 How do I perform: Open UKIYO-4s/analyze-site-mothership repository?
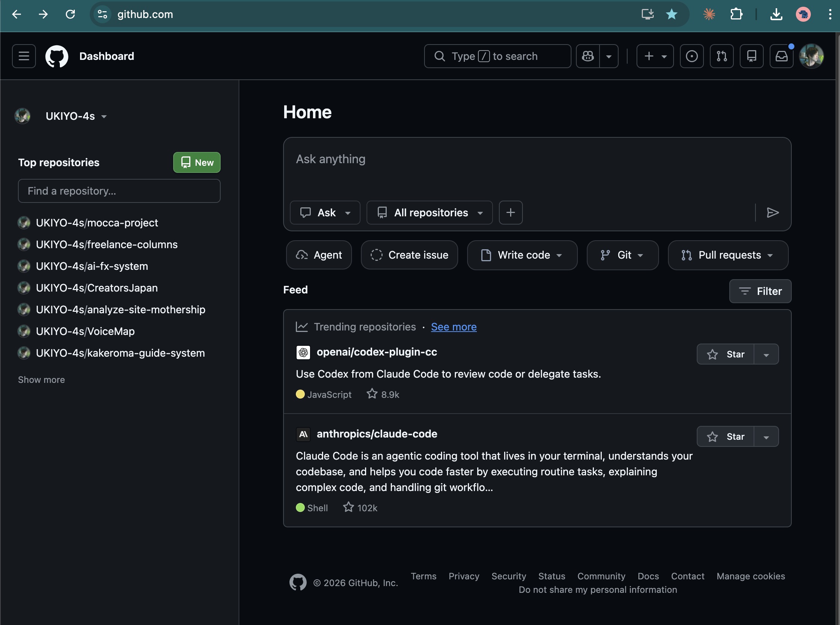pos(120,310)
